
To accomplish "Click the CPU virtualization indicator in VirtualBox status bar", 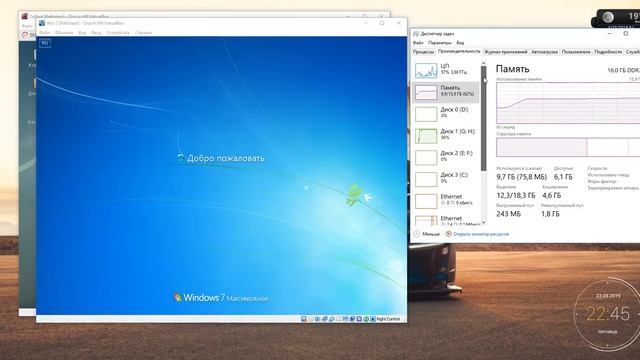I will [359, 319].
